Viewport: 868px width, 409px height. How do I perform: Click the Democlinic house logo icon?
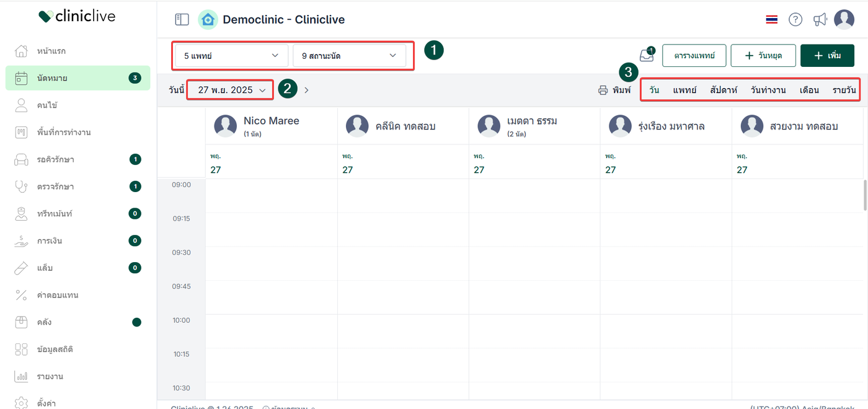pos(208,20)
